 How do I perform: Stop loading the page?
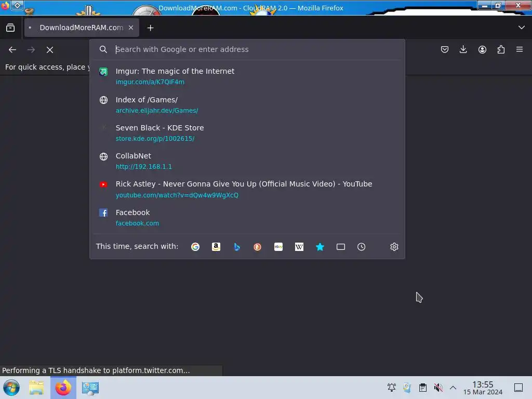tap(50, 49)
